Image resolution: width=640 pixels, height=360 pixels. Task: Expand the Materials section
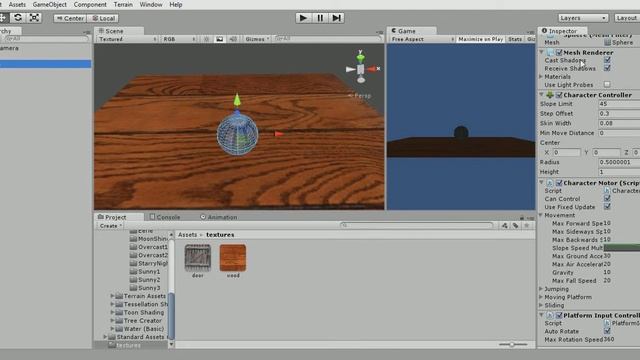point(541,76)
